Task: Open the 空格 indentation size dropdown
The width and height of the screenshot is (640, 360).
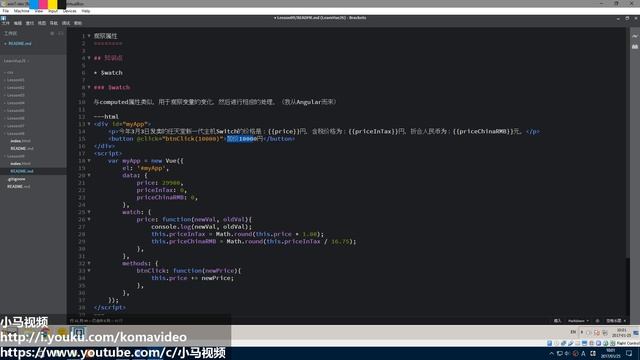Action: tap(616, 321)
